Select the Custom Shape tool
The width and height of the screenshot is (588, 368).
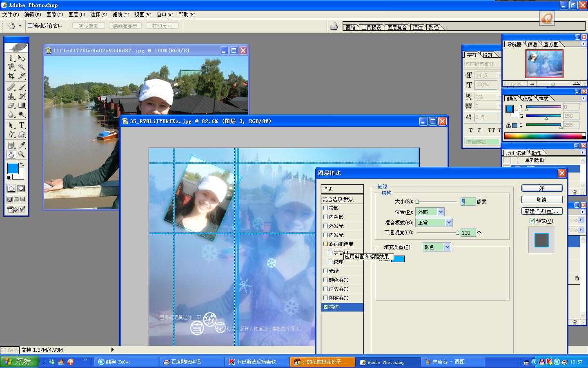[22, 134]
